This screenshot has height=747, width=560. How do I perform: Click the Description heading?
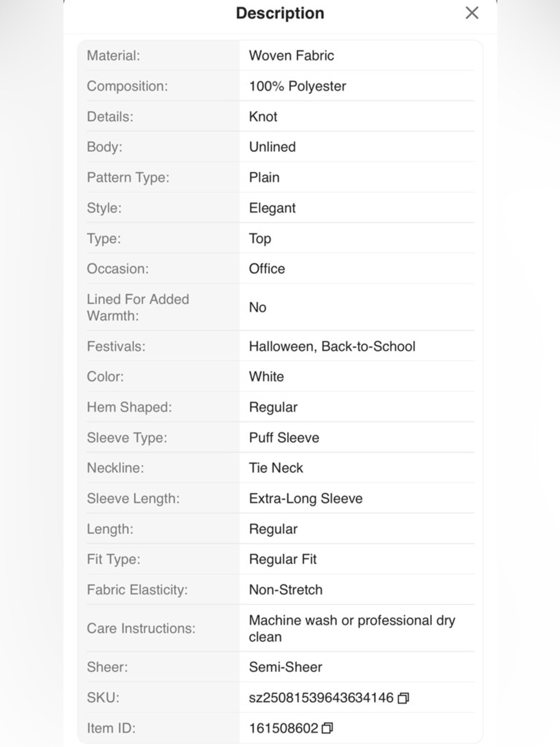pyautogui.click(x=280, y=13)
